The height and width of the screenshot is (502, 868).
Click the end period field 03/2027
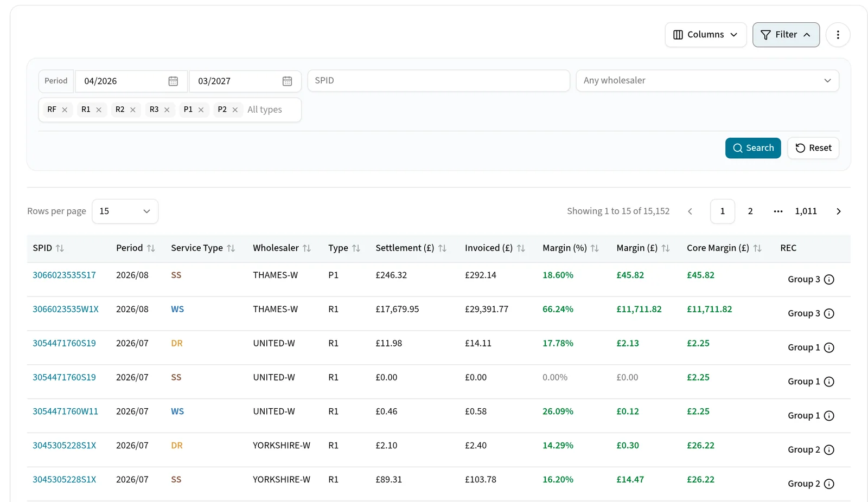click(x=245, y=81)
